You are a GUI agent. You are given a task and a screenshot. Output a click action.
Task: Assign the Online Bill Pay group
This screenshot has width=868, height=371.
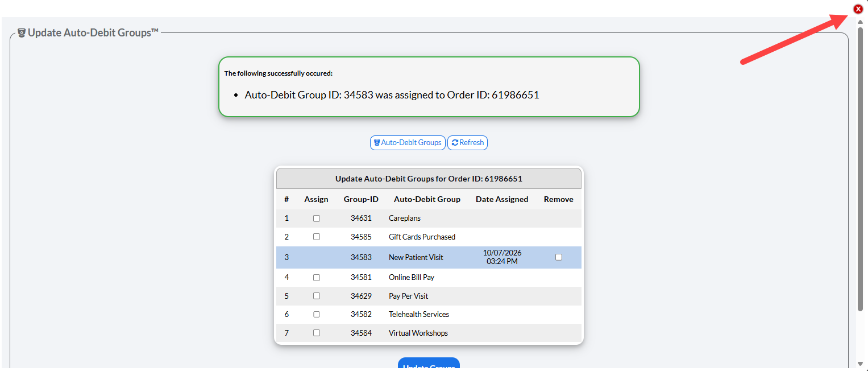317,278
